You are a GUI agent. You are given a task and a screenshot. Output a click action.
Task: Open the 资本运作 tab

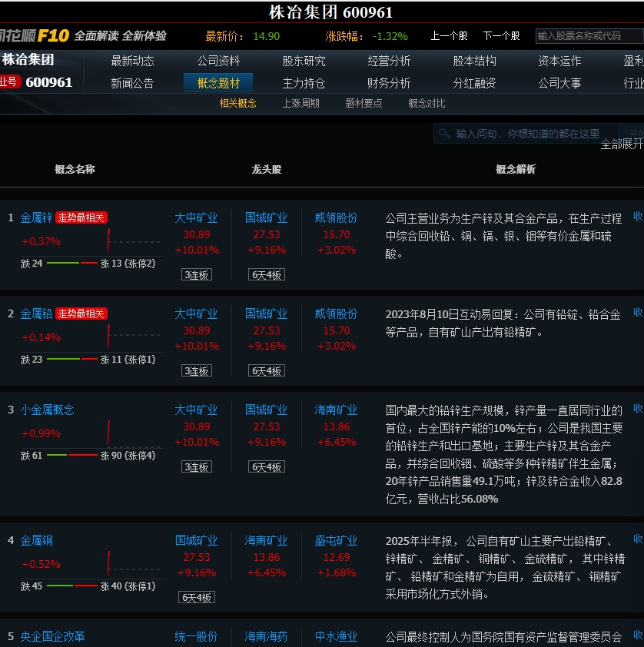click(x=559, y=61)
